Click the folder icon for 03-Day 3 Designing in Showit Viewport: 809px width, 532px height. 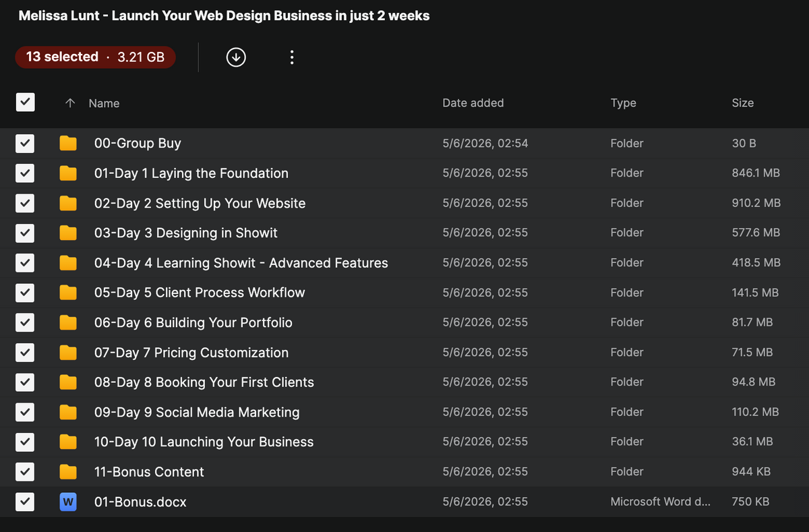pos(68,233)
